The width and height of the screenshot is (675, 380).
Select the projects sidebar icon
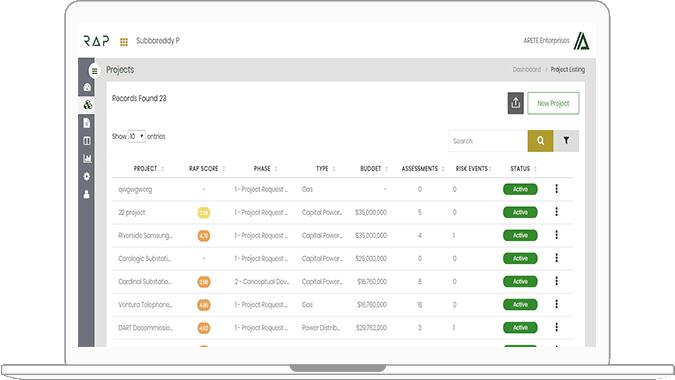pyautogui.click(x=87, y=105)
